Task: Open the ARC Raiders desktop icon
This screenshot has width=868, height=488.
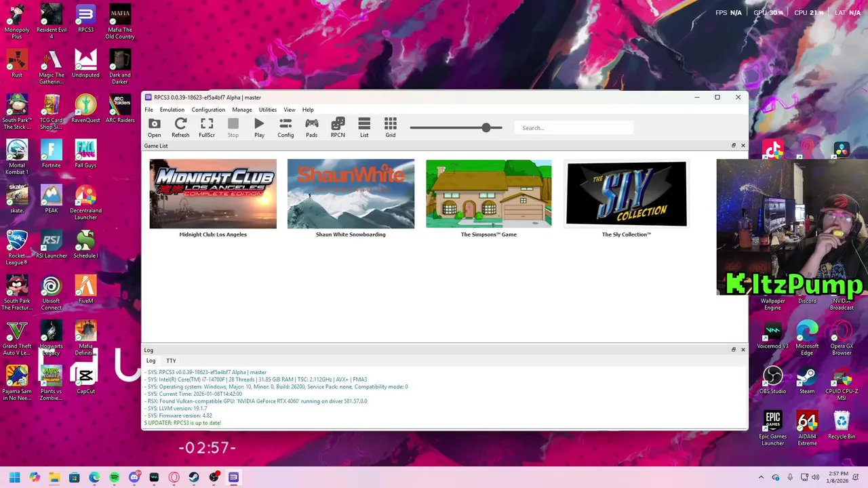Action: click(120, 108)
